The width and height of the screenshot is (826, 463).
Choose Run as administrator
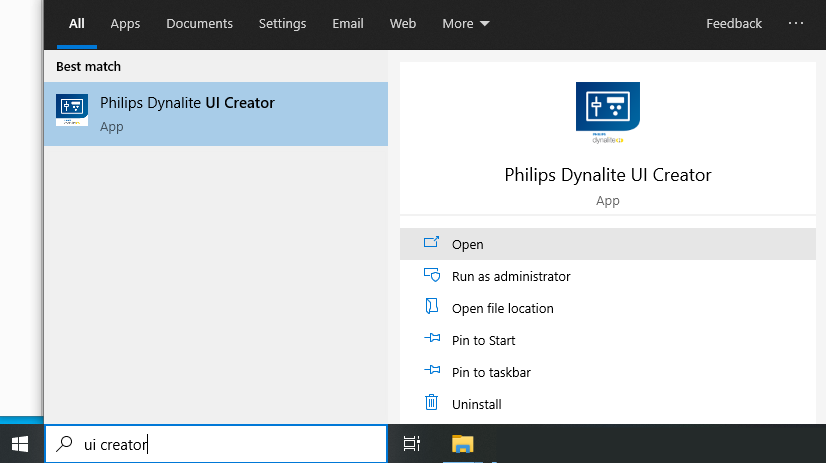coord(608,276)
